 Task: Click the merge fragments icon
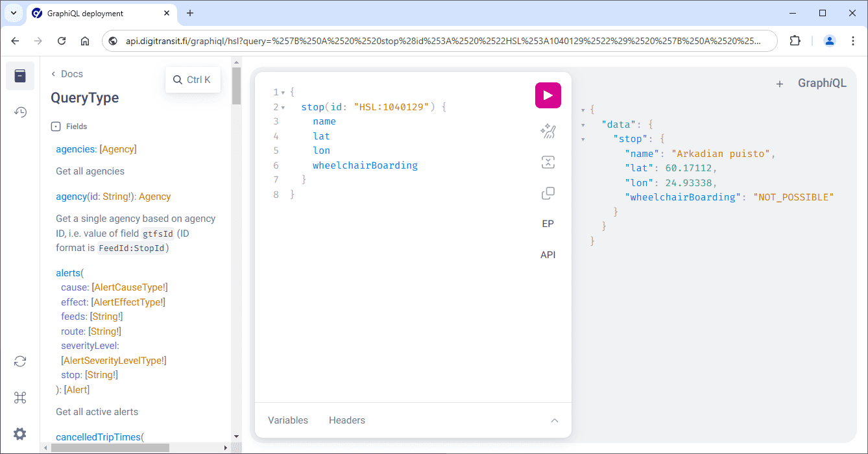(548, 162)
